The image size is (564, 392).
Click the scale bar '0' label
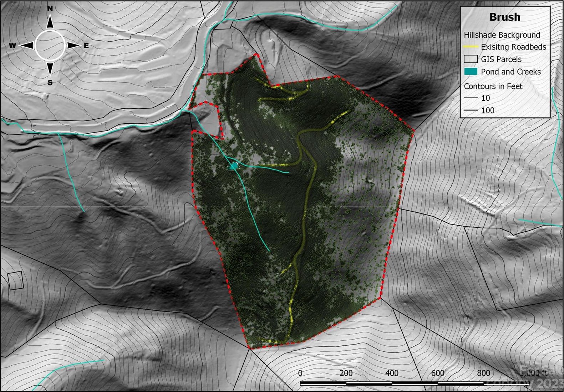coord(300,373)
